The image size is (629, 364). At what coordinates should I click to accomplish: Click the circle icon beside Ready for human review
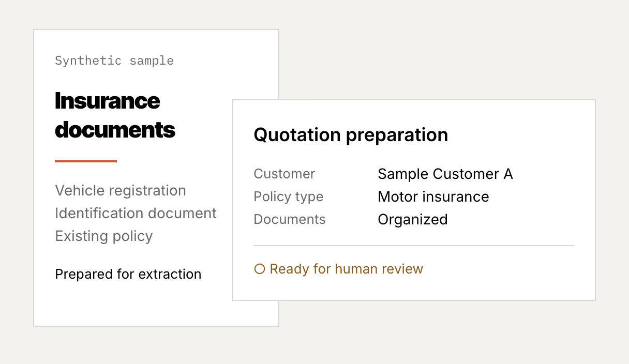[x=260, y=269]
